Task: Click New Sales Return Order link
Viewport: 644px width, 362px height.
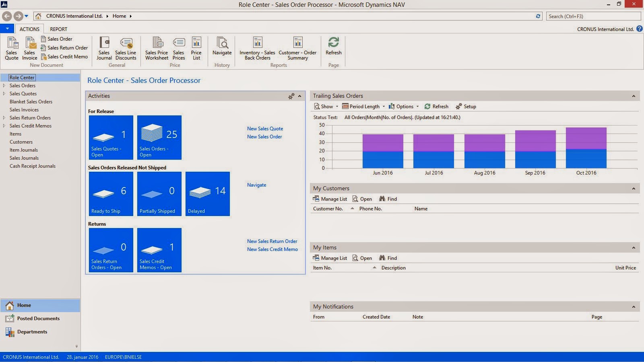Action: (x=272, y=241)
